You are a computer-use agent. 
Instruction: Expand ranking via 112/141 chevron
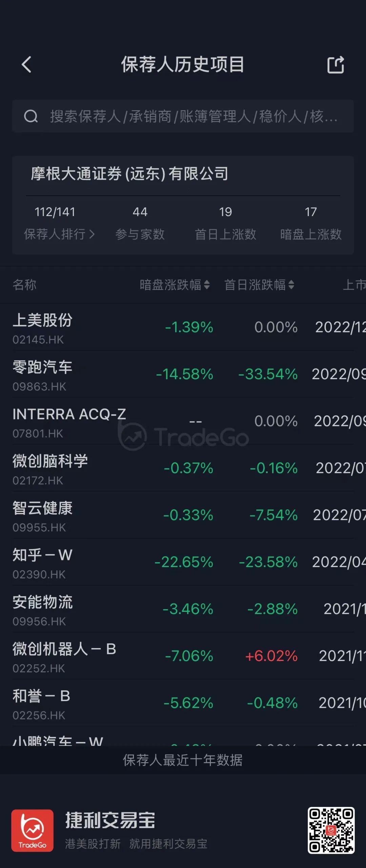pos(92,234)
